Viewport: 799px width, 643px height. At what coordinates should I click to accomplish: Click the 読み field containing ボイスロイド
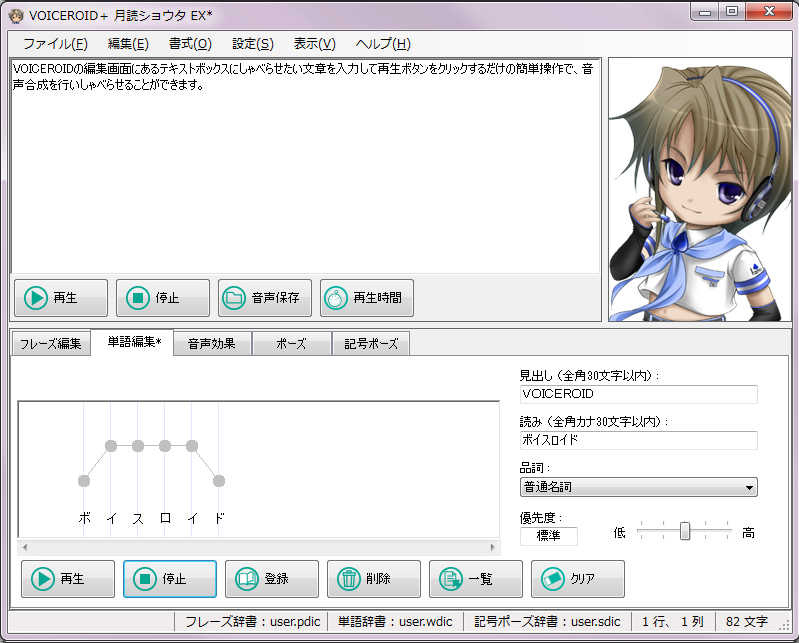(x=638, y=440)
